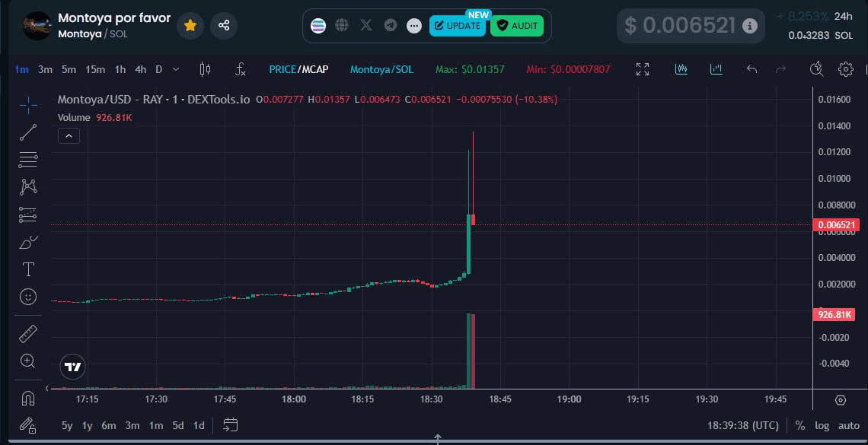Switch chart to 3m timeframe

pyautogui.click(x=45, y=70)
